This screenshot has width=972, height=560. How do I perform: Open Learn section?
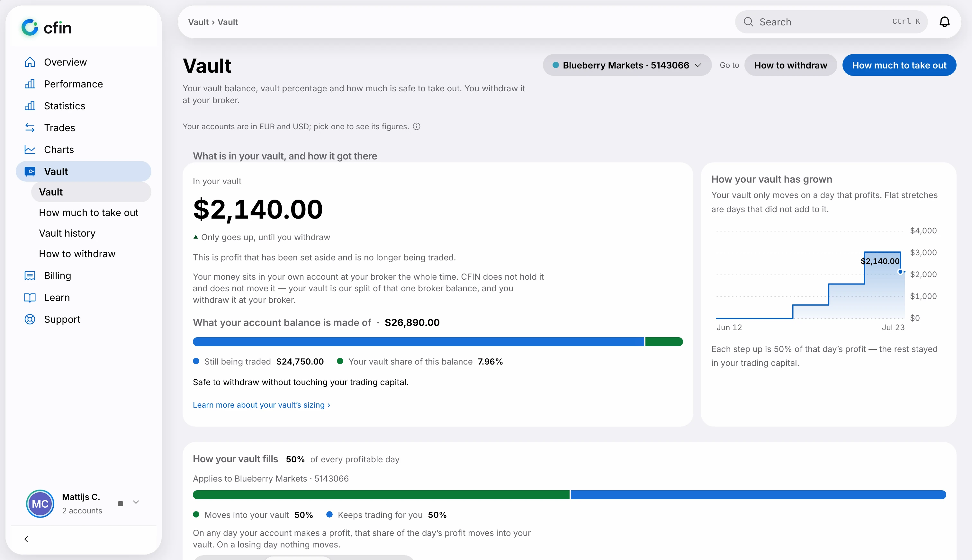point(84,297)
